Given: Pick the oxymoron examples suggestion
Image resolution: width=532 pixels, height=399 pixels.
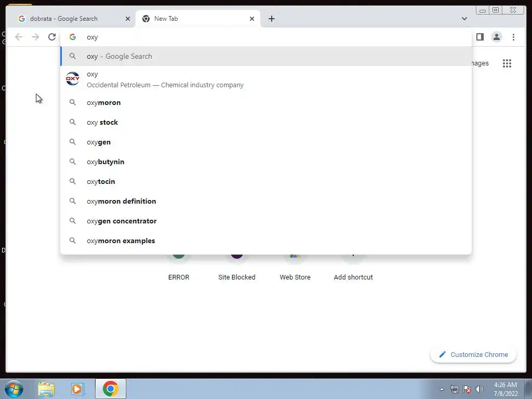Looking at the screenshot, I should pyautogui.click(x=266, y=241).
